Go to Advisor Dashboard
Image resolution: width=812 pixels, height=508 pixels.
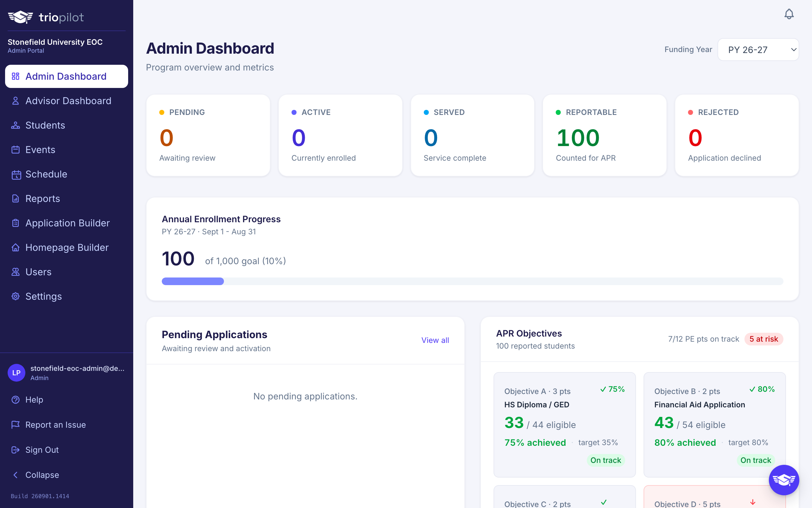[x=66, y=101]
